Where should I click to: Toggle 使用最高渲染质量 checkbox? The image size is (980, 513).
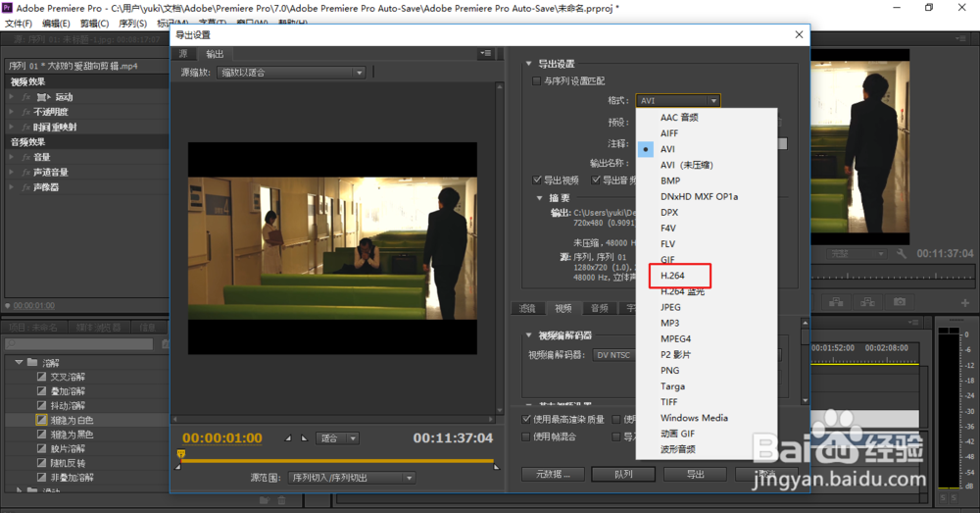tap(526, 419)
